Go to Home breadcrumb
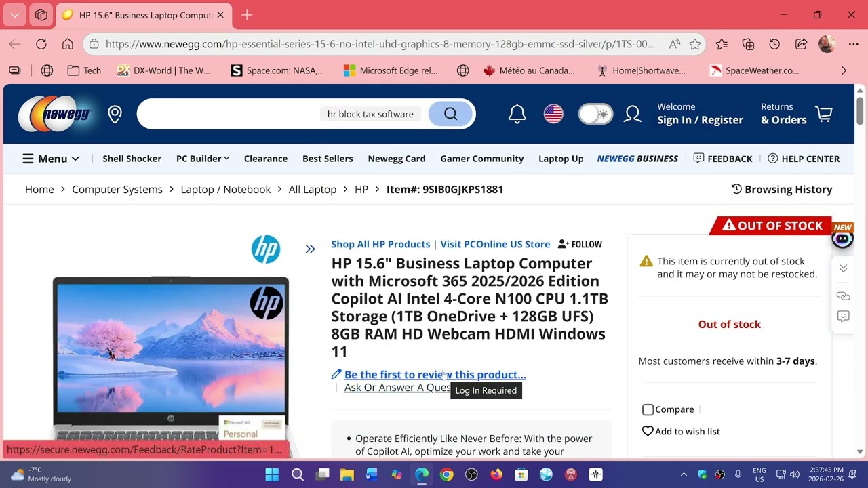868x488 pixels. point(39,190)
